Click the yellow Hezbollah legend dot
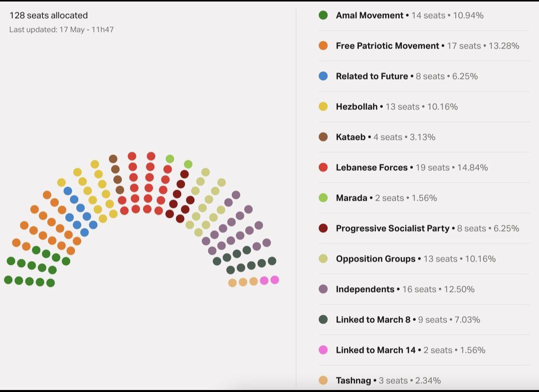 pos(323,107)
